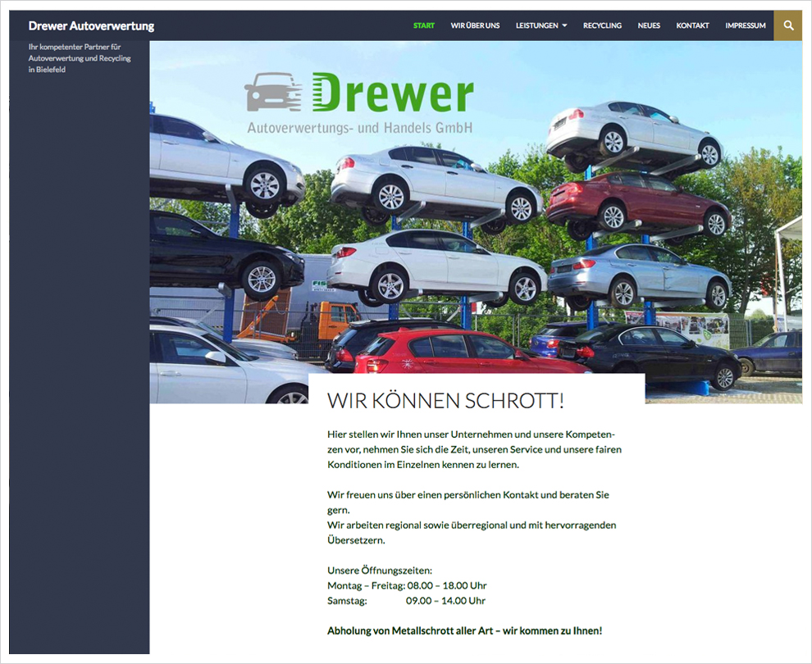Click the grey car logo icon
This screenshot has width=812, height=664.
(x=274, y=92)
